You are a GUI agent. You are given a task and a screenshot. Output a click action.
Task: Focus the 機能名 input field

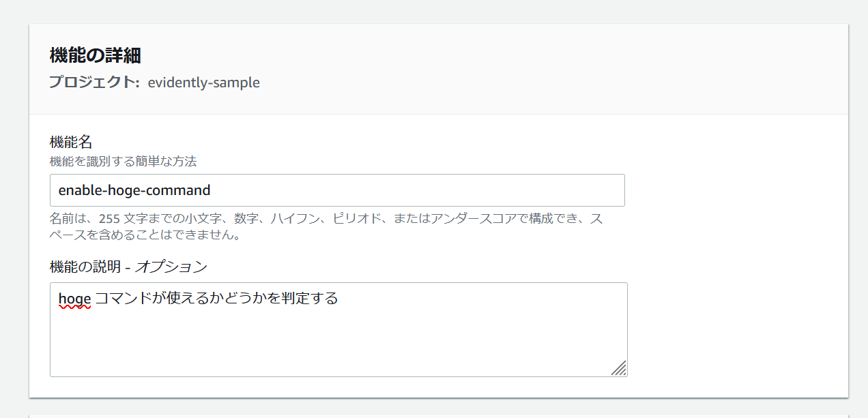click(337, 190)
